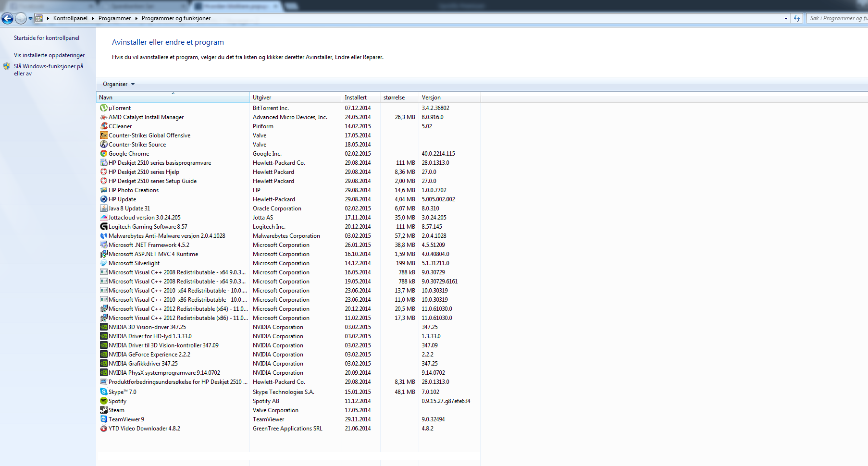This screenshot has width=868, height=466.
Task: Click the CCleaner icon in the list
Action: pos(103,126)
